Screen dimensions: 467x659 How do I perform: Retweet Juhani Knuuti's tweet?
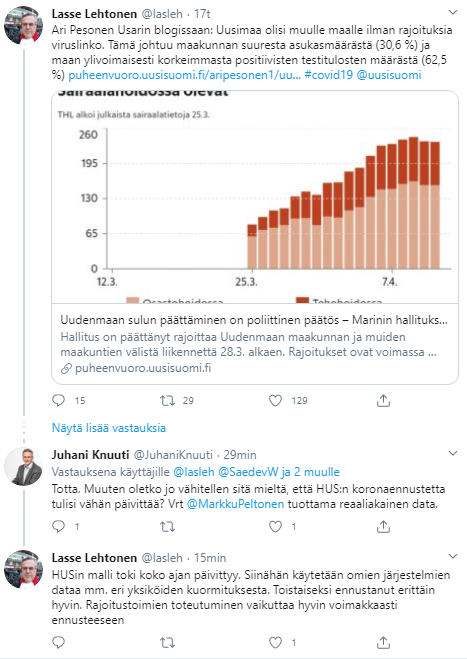click(167, 526)
